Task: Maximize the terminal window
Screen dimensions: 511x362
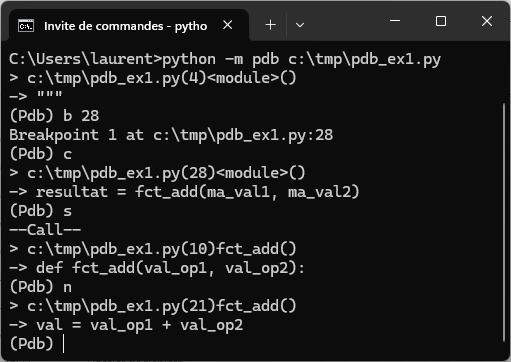Action: click(441, 21)
